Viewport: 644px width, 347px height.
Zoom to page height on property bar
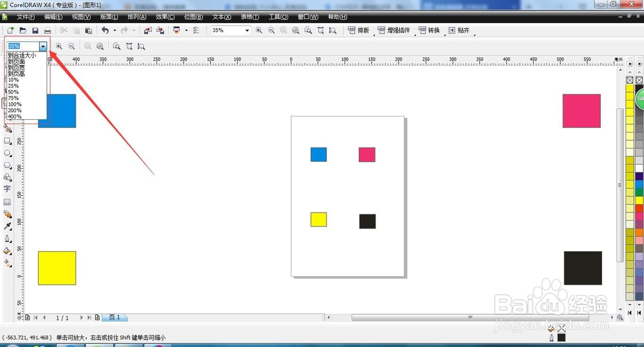pyautogui.click(x=141, y=46)
